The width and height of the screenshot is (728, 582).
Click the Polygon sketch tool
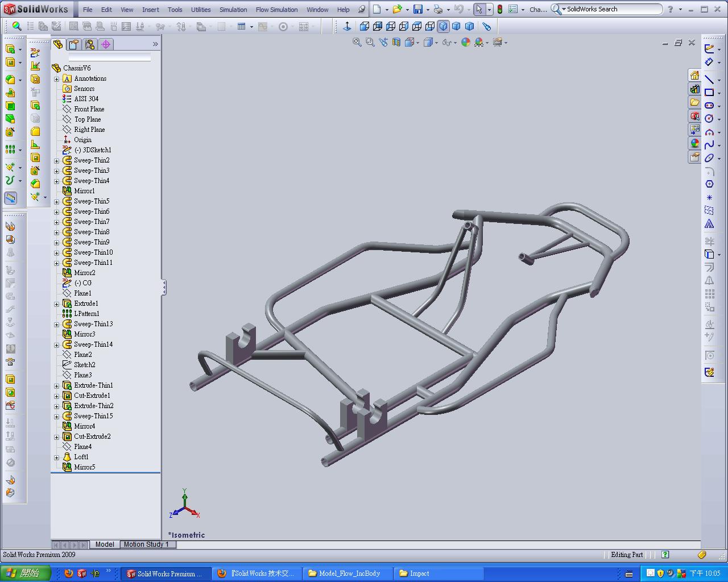709,184
